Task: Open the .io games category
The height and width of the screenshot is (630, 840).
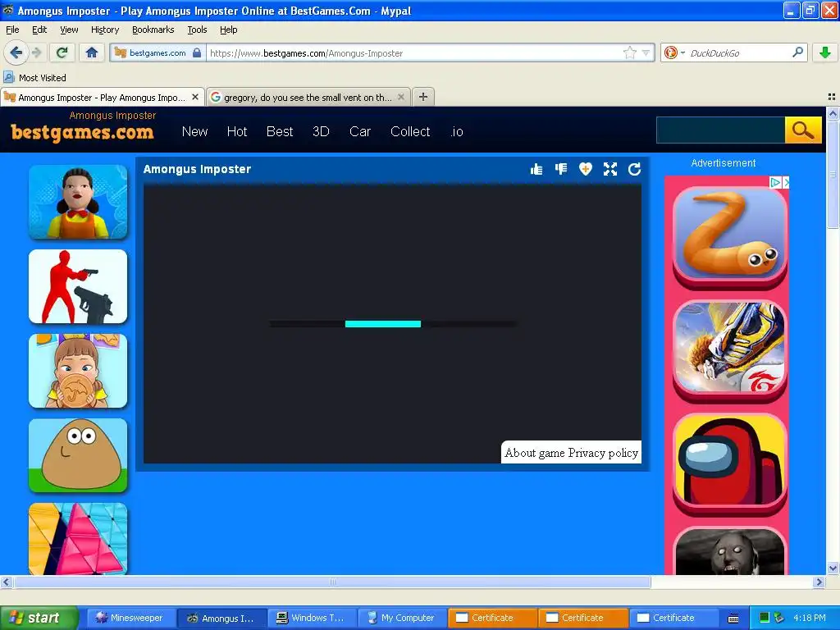Action: click(x=456, y=132)
